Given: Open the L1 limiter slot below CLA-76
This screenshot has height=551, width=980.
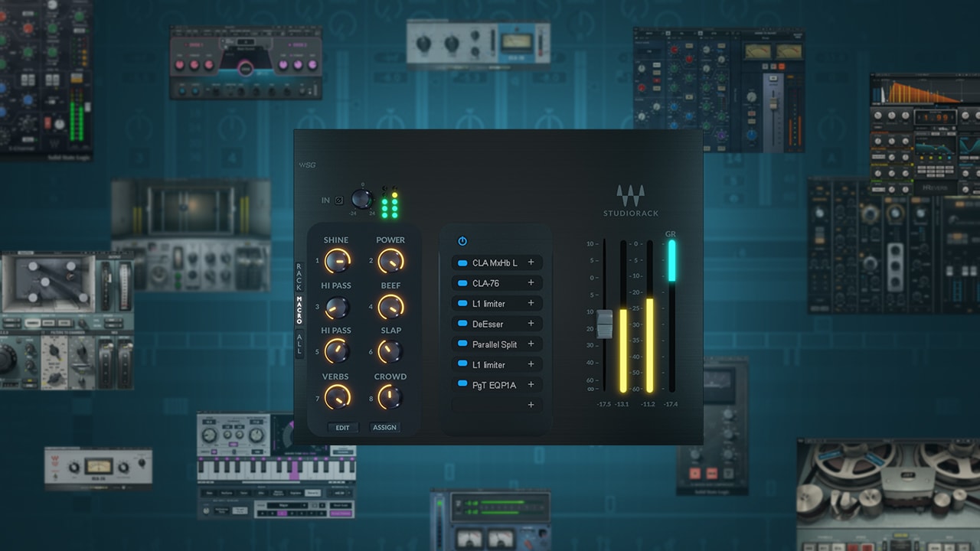Looking at the screenshot, I should pyautogui.click(x=497, y=304).
